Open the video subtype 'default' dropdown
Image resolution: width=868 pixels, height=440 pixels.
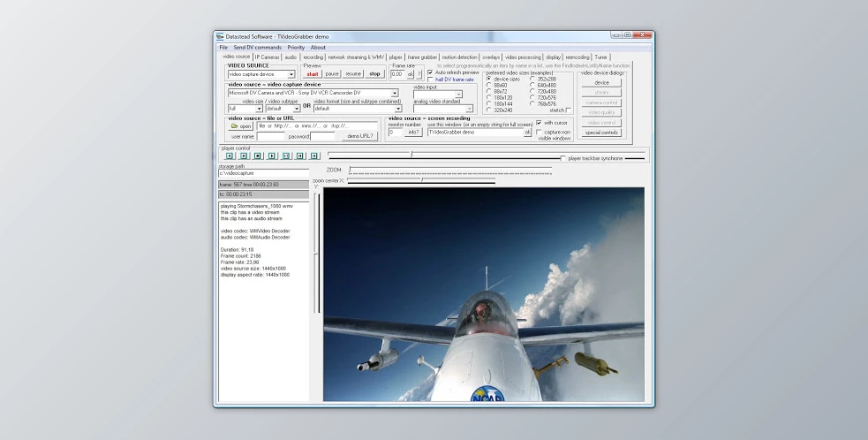296,109
